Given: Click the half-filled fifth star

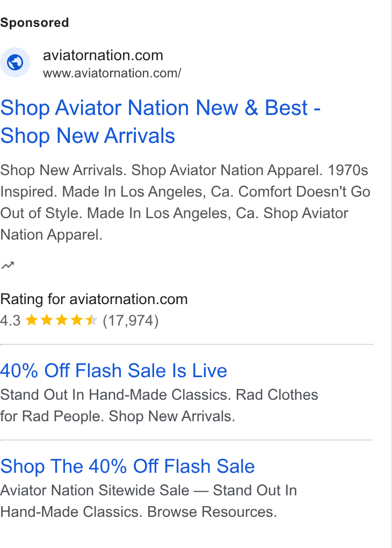Looking at the screenshot, I should point(91,320).
